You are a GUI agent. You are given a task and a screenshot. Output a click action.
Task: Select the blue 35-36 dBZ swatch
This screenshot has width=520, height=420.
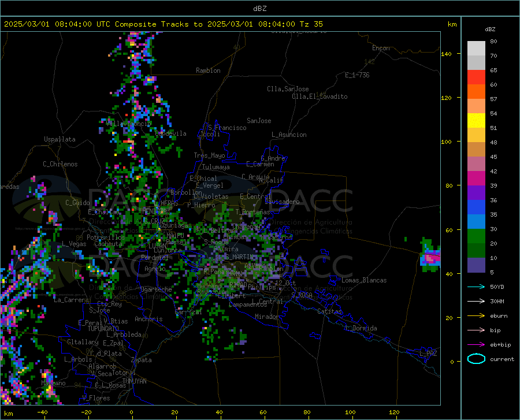pyautogui.click(x=476, y=207)
